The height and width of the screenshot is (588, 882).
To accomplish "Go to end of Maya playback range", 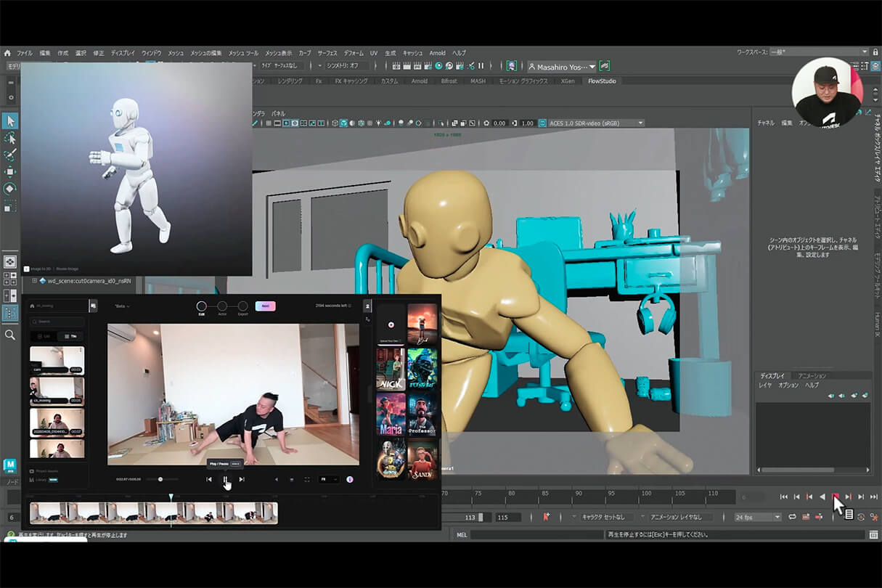I will [873, 497].
